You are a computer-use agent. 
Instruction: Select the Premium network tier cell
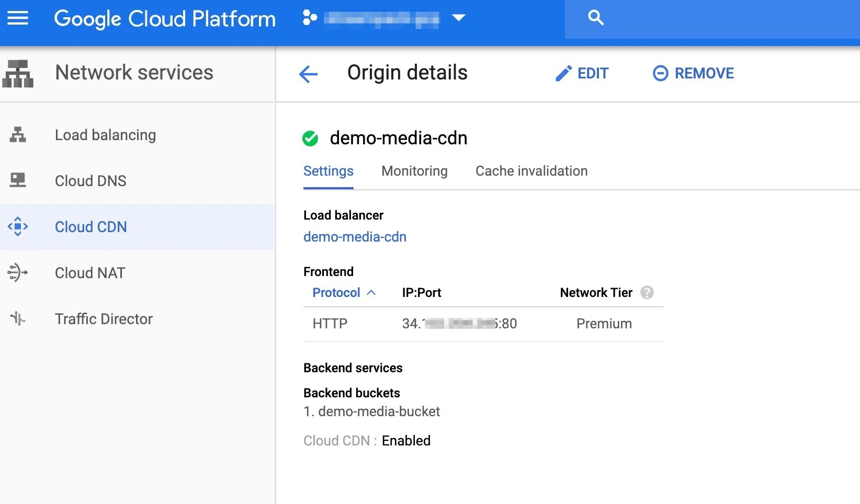click(604, 324)
